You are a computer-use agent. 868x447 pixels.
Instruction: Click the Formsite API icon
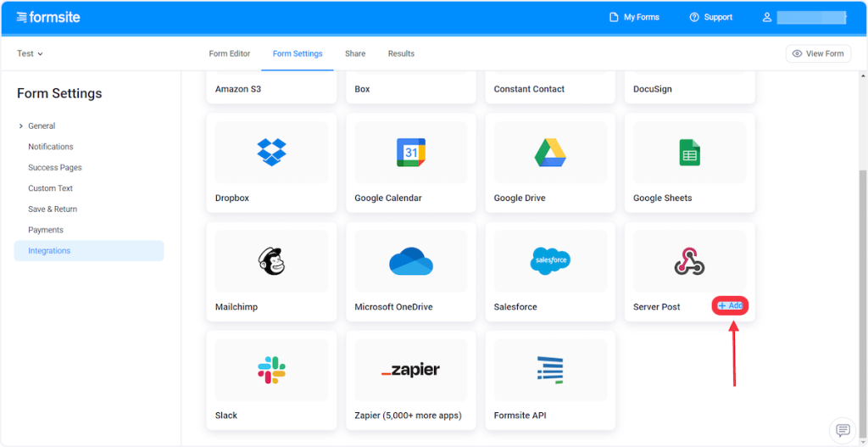550,370
